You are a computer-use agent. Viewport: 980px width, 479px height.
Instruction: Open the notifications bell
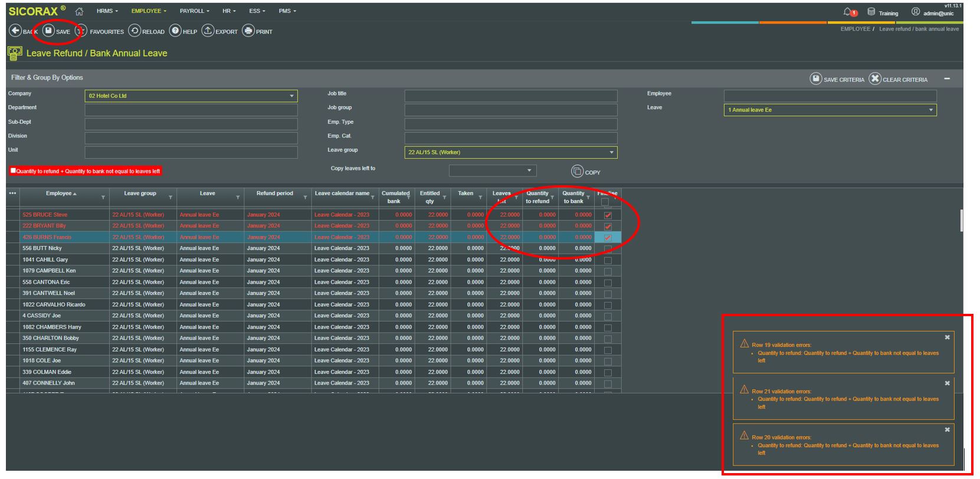848,12
